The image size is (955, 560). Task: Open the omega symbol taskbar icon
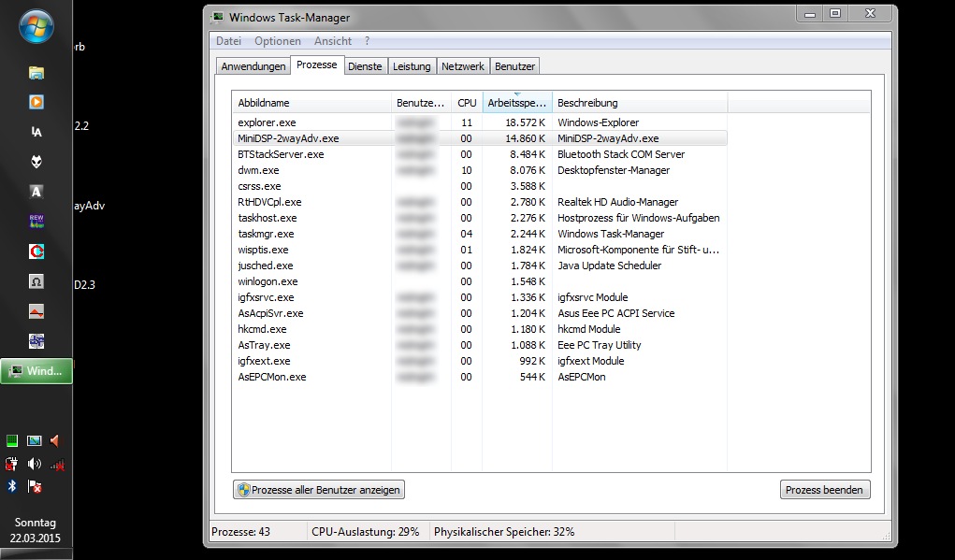(x=36, y=281)
